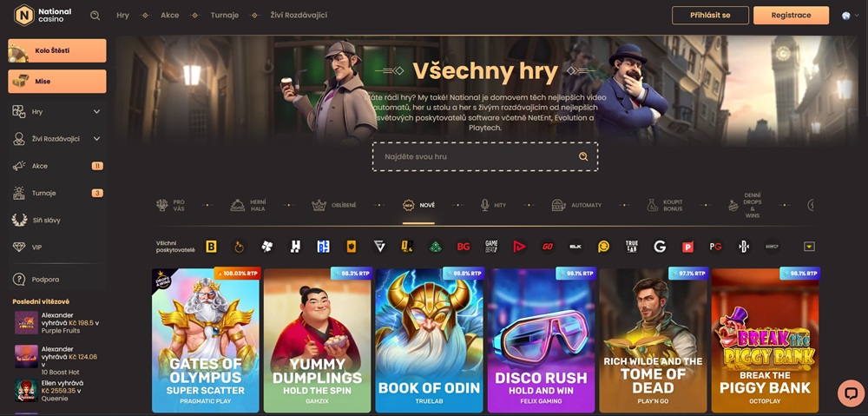This screenshot has height=416, width=868.
Task: Click the yellow round spiral provider icon
Action: [x=603, y=247]
